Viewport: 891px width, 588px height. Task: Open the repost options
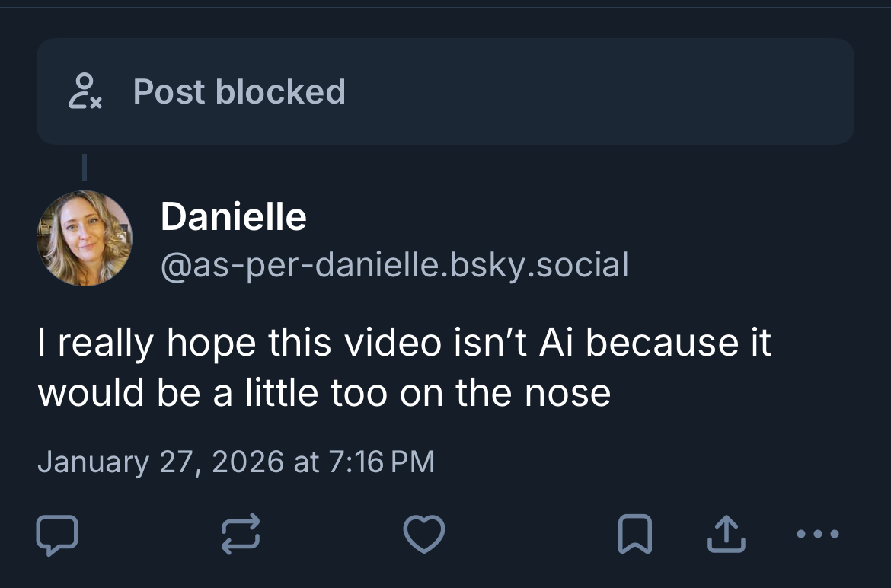point(241,534)
